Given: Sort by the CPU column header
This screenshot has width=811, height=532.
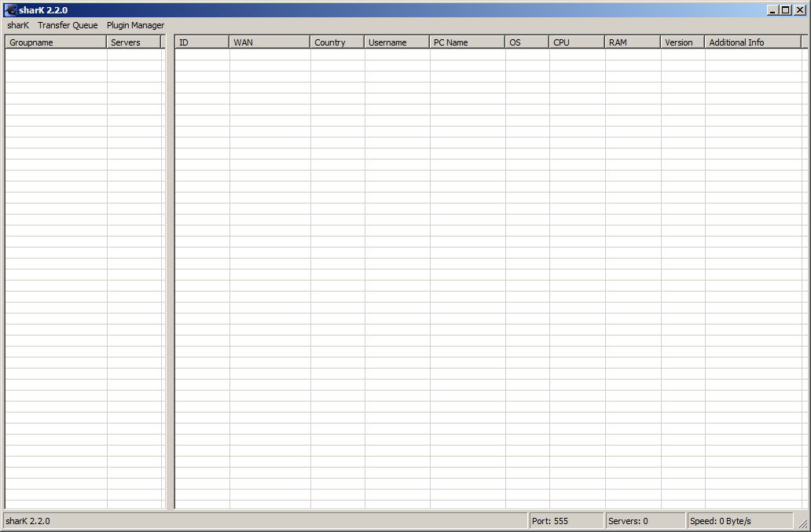Looking at the screenshot, I should click(577, 42).
